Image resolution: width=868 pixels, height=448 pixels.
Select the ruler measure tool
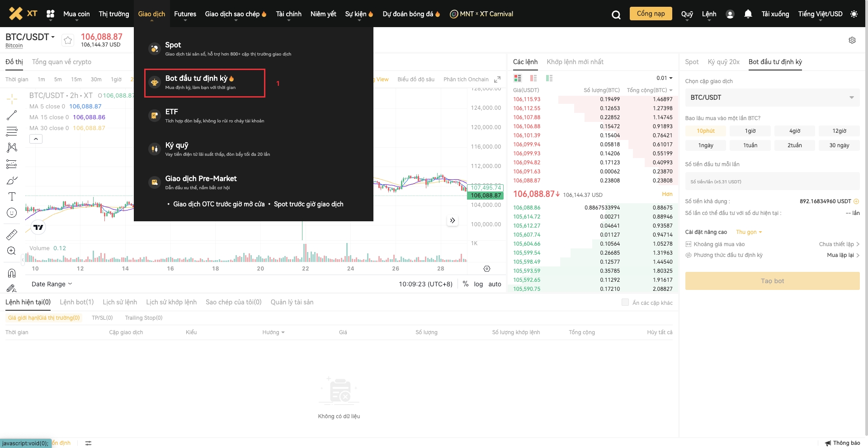point(12,234)
